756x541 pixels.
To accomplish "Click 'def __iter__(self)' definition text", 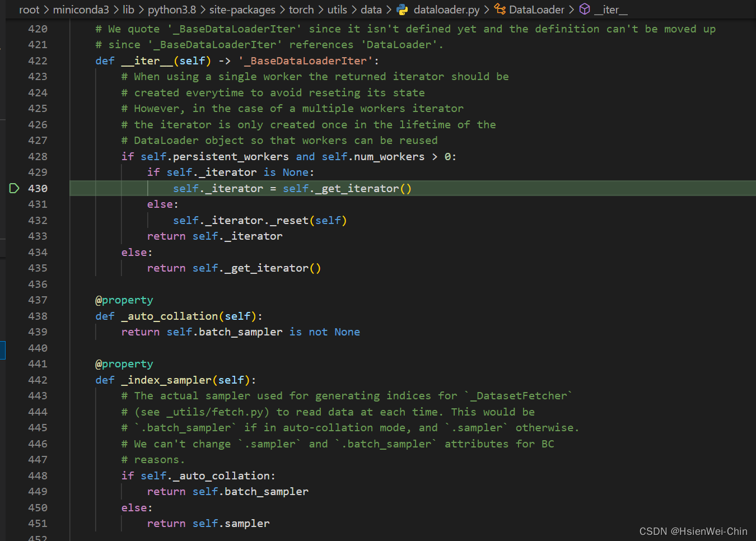I will [x=153, y=60].
